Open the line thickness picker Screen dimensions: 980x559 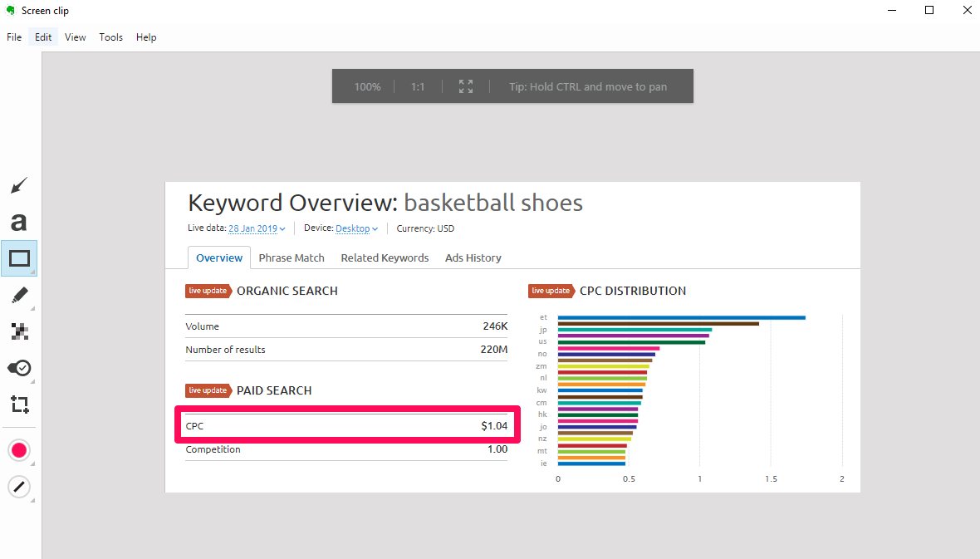(x=19, y=487)
